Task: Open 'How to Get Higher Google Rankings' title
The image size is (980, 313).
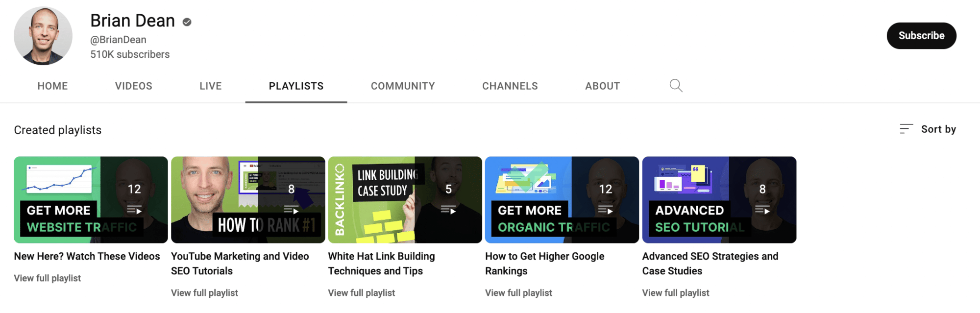Action: [x=545, y=264]
